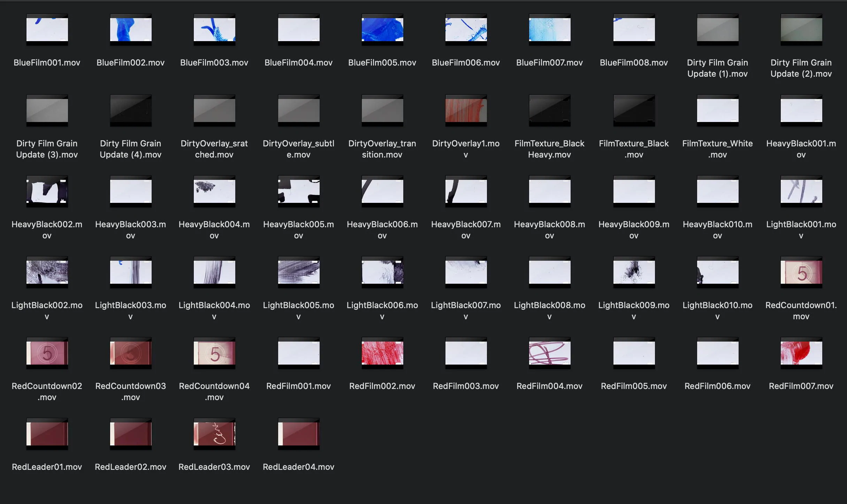Select Dirty Film Grain Update (2).mov icon
The height and width of the screenshot is (504, 847).
point(801,30)
